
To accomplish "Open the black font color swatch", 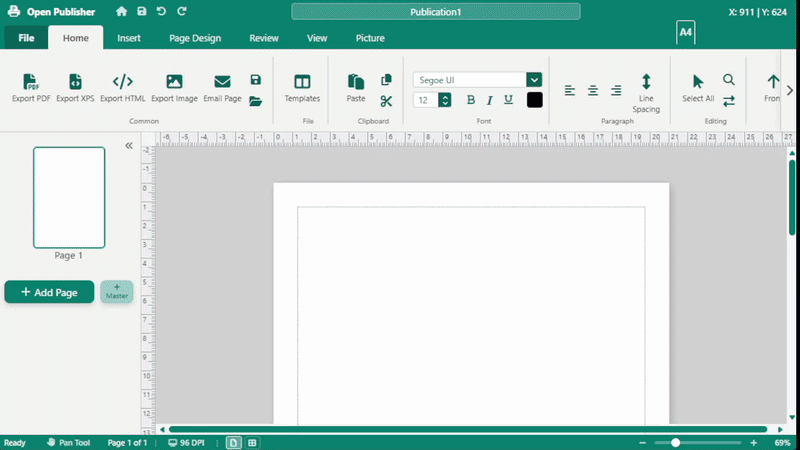I will 534,100.
